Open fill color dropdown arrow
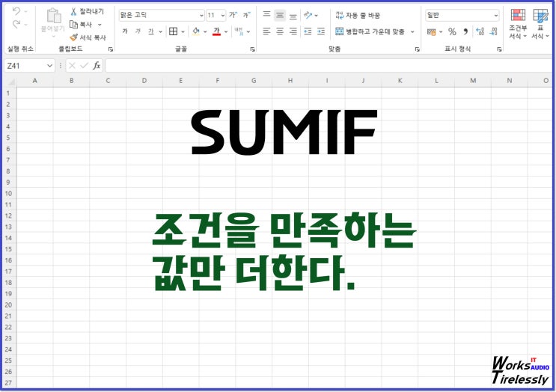This screenshot has width=556, height=392. (205, 32)
